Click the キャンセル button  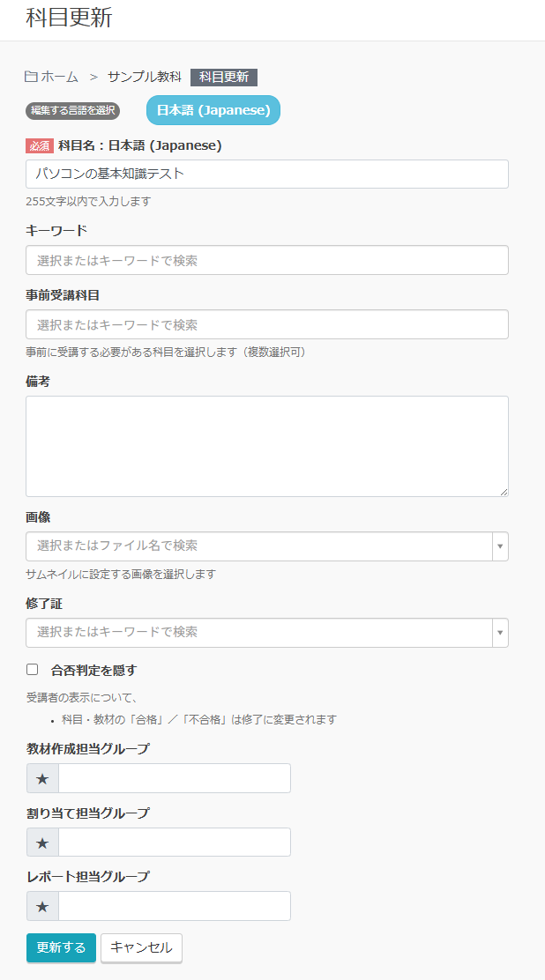[x=141, y=947]
